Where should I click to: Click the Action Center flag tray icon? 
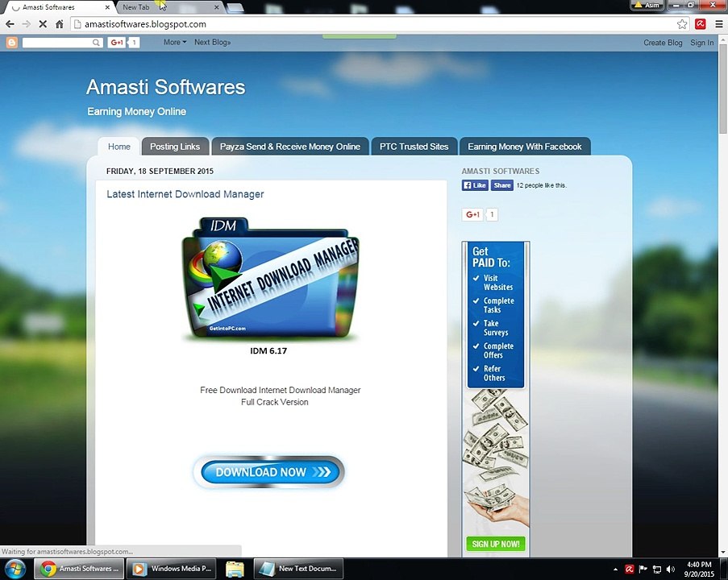click(643, 569)
